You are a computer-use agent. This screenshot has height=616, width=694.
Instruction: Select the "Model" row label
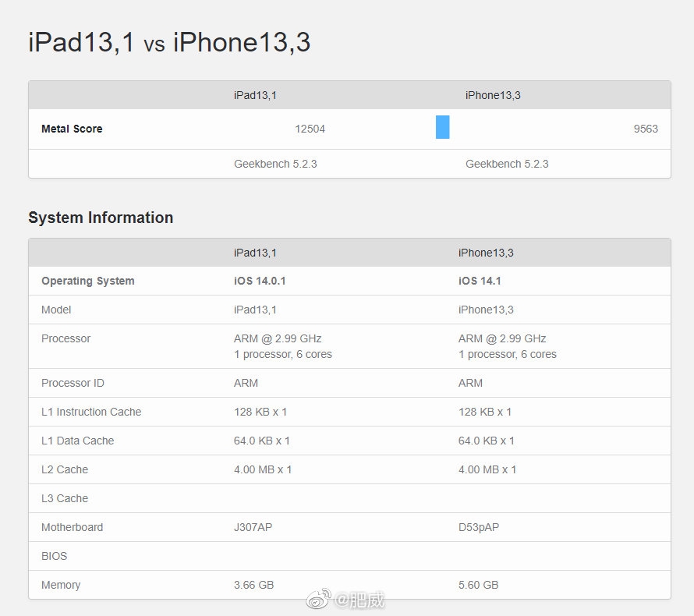[x=56, y=310]
